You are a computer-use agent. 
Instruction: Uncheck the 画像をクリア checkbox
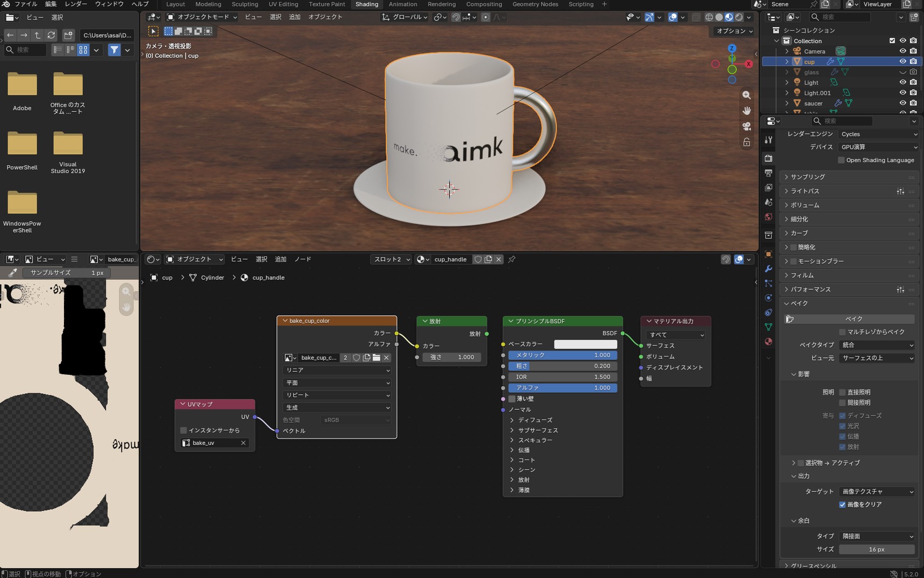pos(842,504)
